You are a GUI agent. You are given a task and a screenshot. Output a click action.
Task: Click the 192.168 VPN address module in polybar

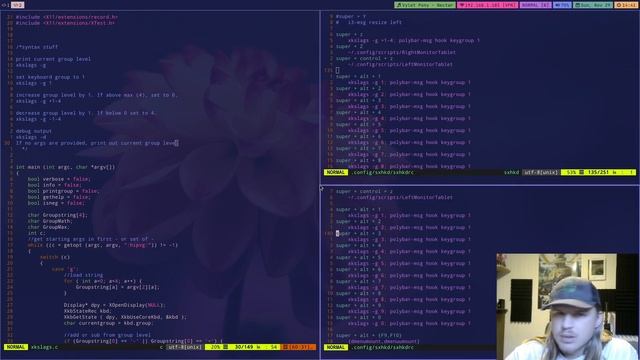click(488, 5)
